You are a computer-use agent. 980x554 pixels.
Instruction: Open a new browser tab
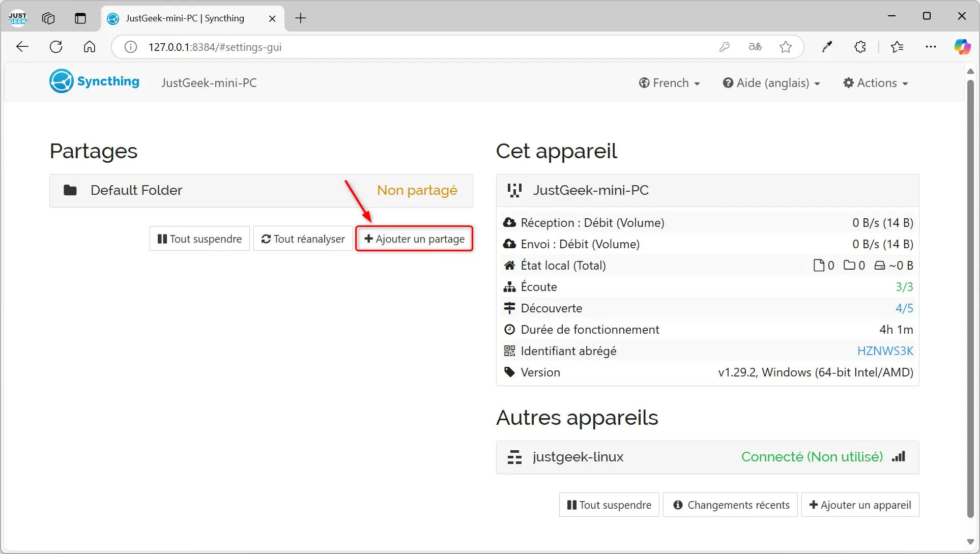[x=301, y=18]
